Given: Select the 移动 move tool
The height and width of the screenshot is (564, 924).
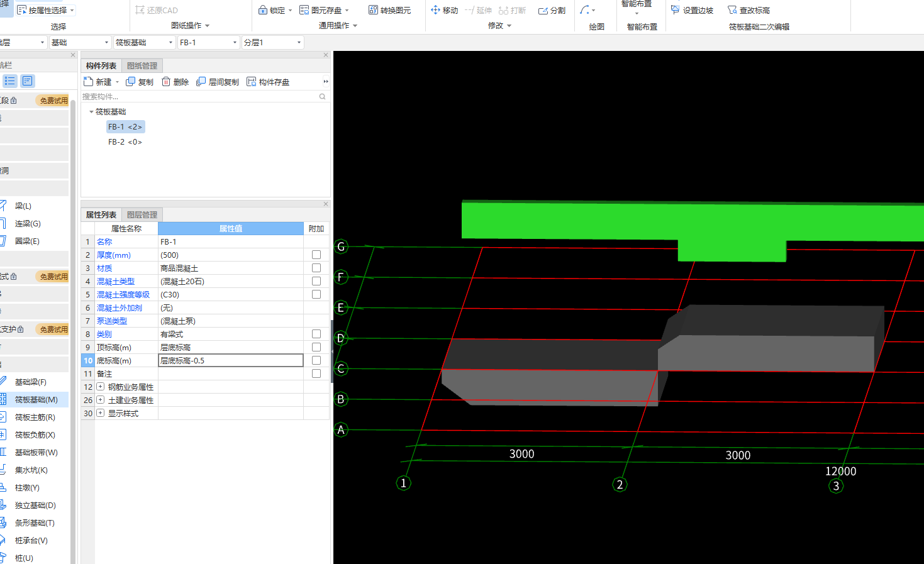Looking at the screenshot, I should tap(444, 10).
